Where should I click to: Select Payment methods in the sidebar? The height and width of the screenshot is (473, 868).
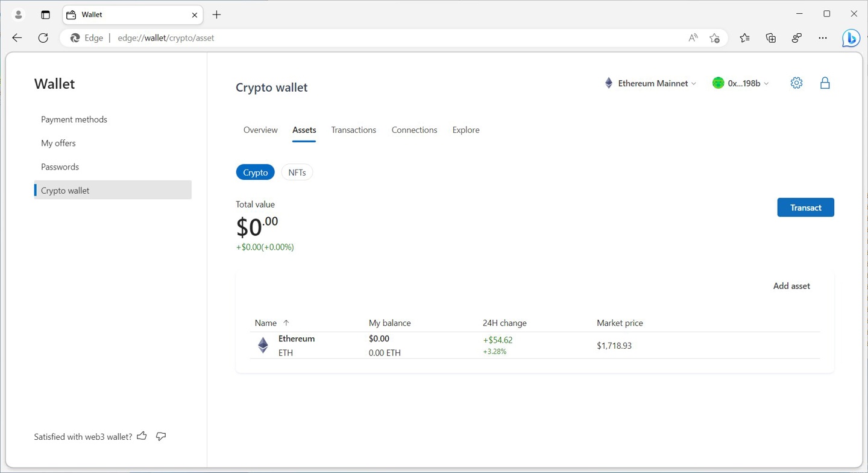[x=74, y=119]
